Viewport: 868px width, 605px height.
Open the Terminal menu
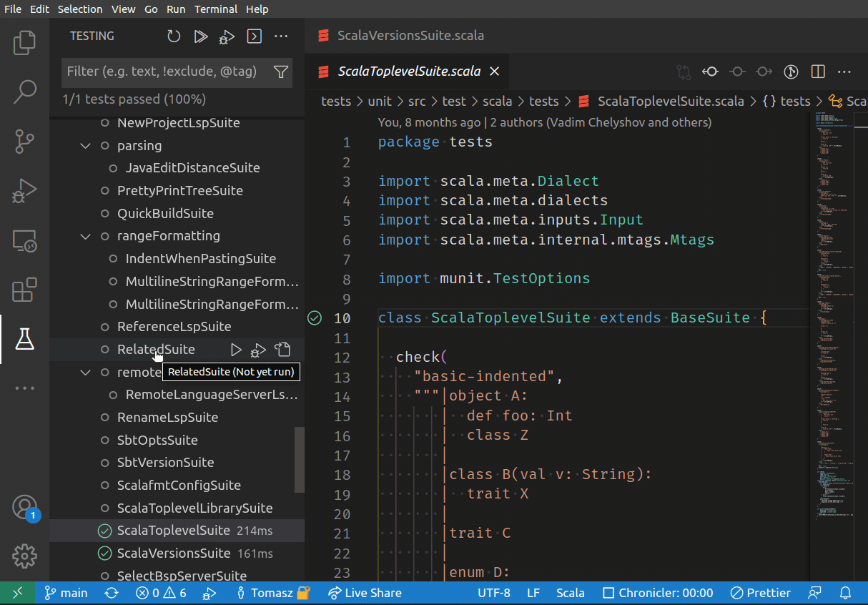[216, 9]
